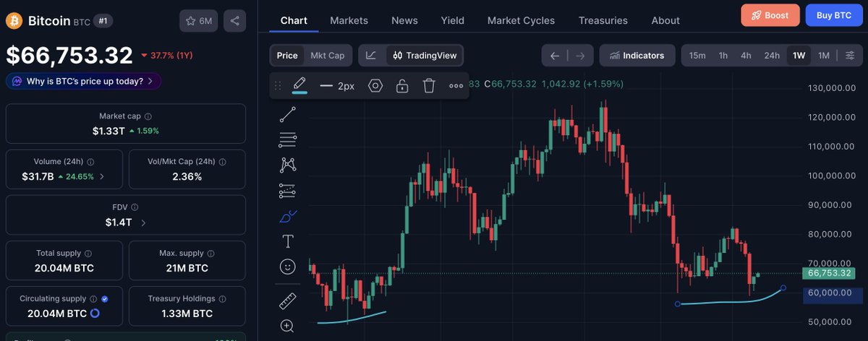Screen dimensions: 868x341
Task: Set the interval to 1h
Action: 723,56
